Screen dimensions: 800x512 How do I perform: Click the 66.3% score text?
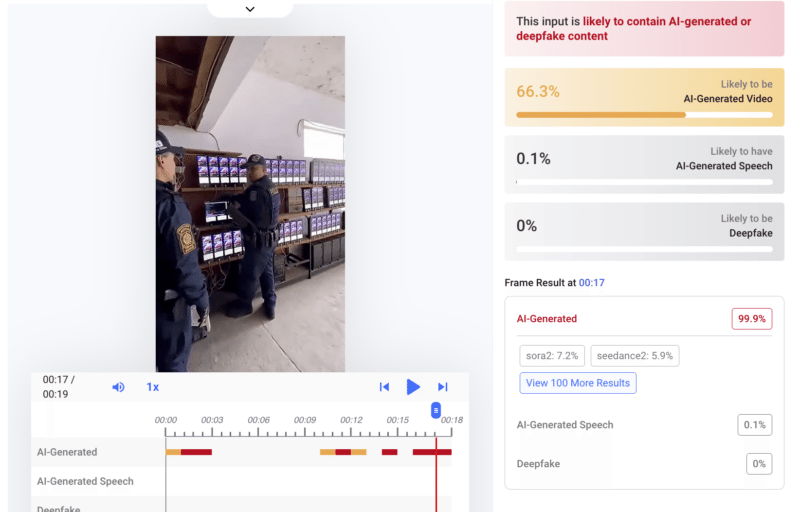pyautogui.click(x=538, y=91)
